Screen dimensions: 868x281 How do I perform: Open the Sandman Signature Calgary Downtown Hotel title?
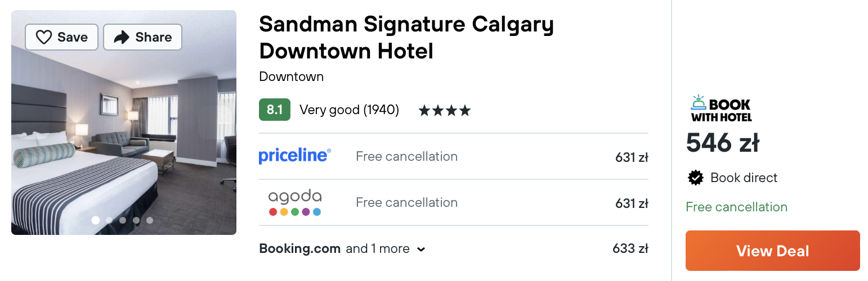[406, 38]
